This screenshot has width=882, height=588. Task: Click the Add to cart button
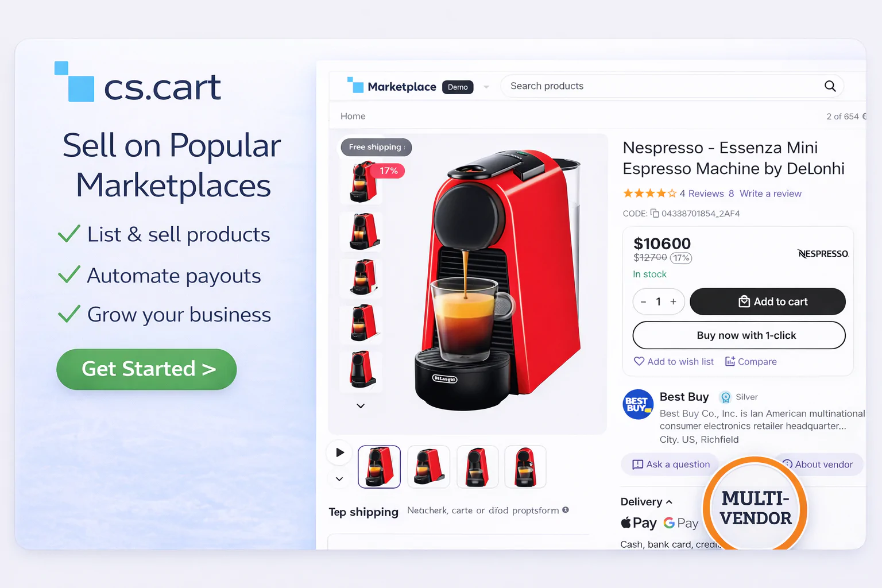768,301
